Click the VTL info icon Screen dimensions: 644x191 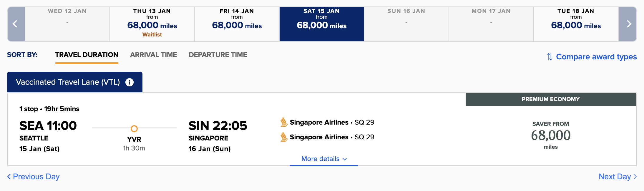point(130,82)
